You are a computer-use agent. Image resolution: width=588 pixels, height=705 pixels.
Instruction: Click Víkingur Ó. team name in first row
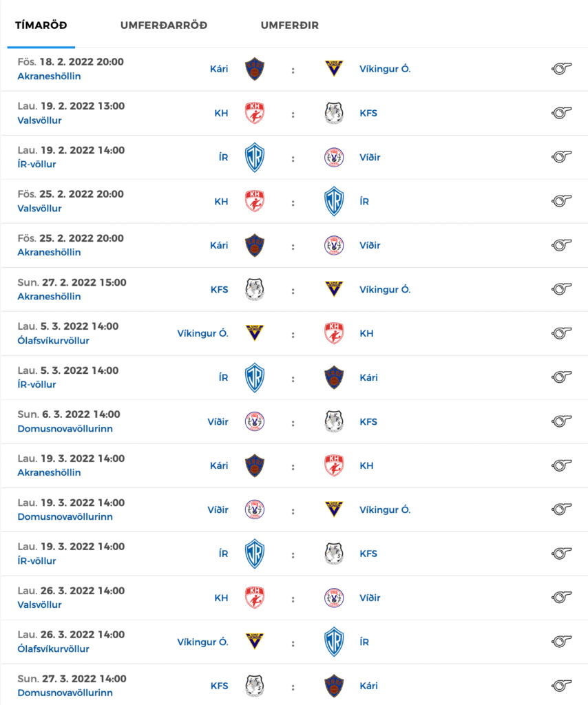click(385, 69)
